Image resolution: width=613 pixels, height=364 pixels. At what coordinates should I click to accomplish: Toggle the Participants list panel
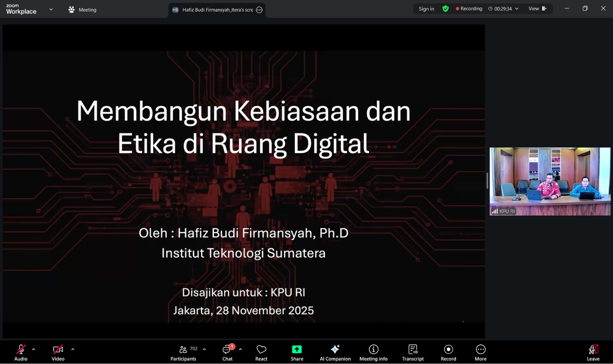[x=184, y=353]
